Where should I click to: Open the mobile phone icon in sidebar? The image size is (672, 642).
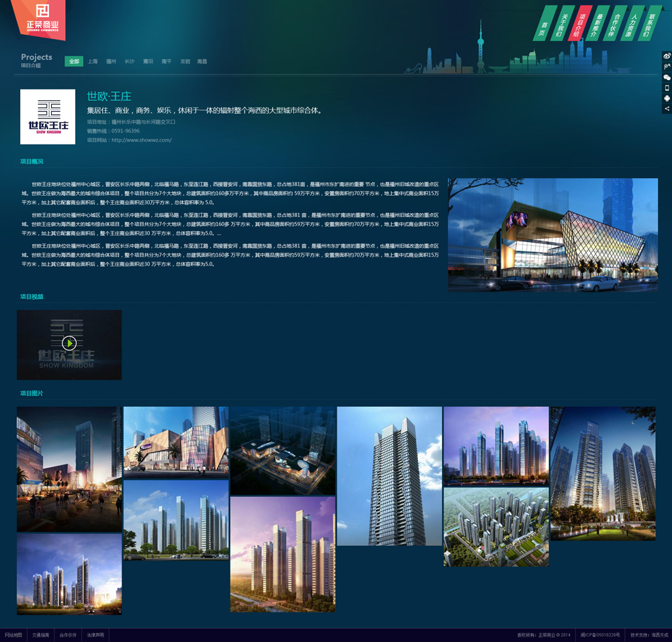pyautogui.click(x=667, y=88)
